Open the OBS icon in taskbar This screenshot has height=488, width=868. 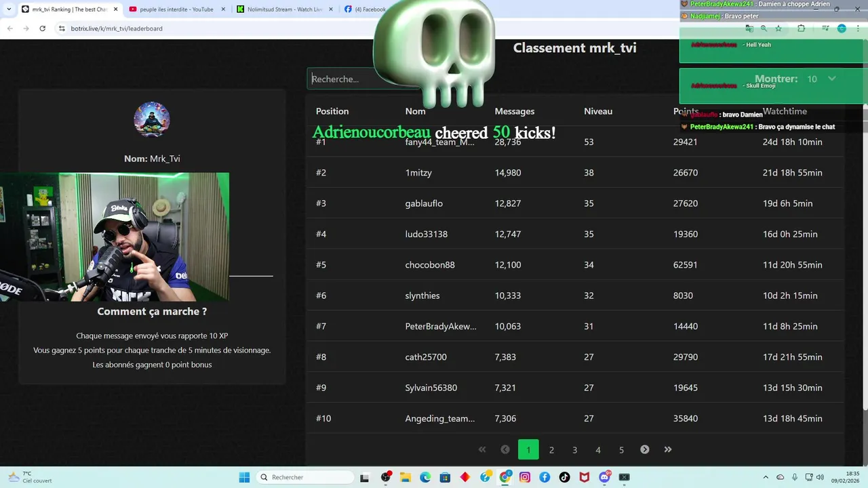386,477
